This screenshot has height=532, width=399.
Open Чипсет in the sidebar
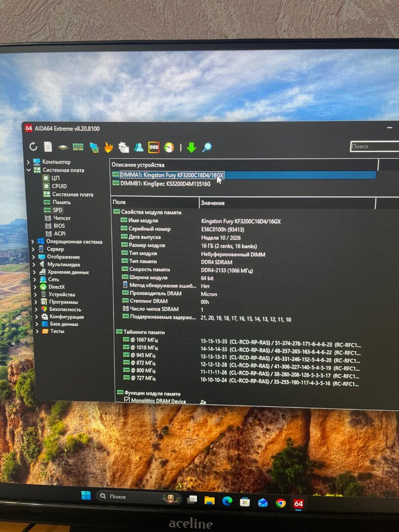pos(62,218)
